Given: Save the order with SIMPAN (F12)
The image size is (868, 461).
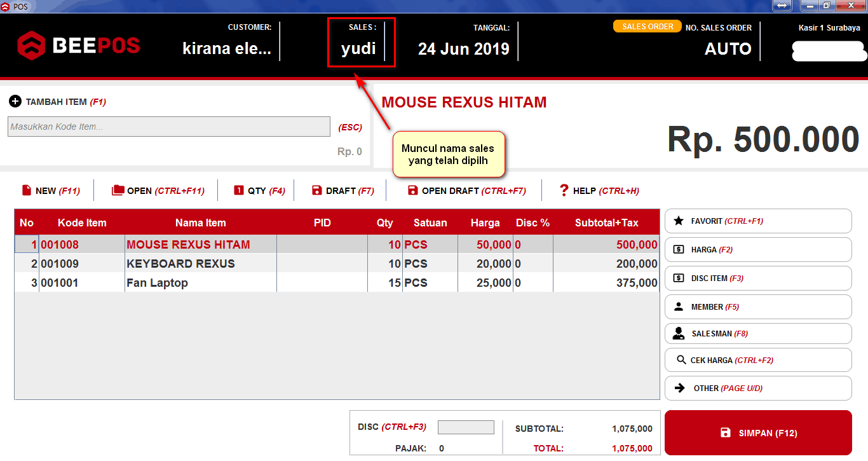Looking at the screenshot, I should [x=758, y=433].
